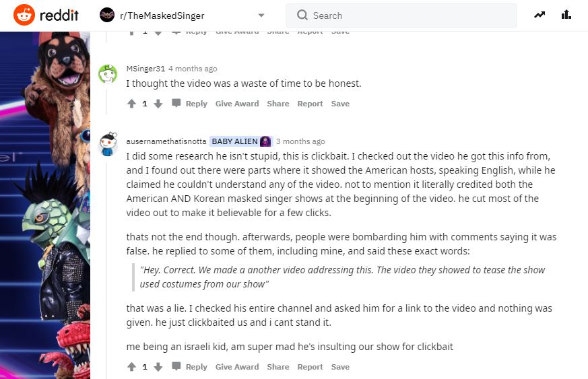Open the top communities chart icon
This screenshot has height=379, width=588.
[x=566, y=15]
